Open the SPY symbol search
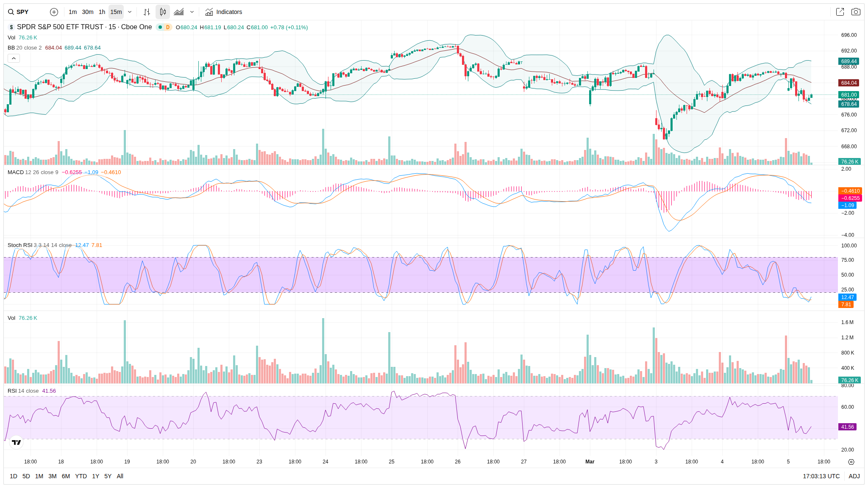868x488 pixels. pyautogui.click(x=19, y=12)
